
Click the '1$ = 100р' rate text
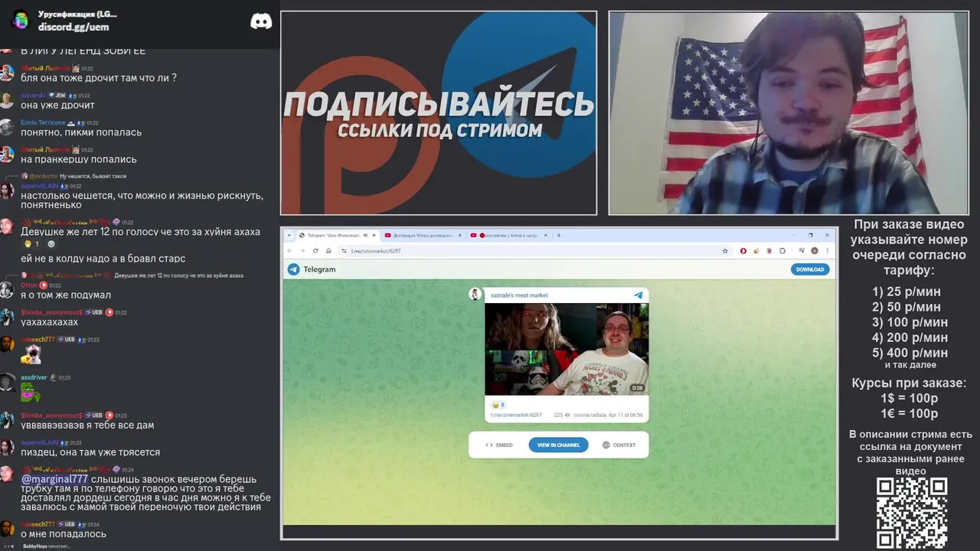909,398
